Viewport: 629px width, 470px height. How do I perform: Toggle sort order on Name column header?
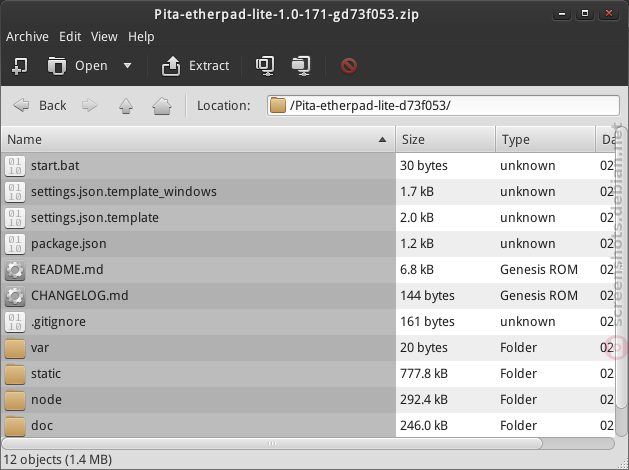point(198,140)
